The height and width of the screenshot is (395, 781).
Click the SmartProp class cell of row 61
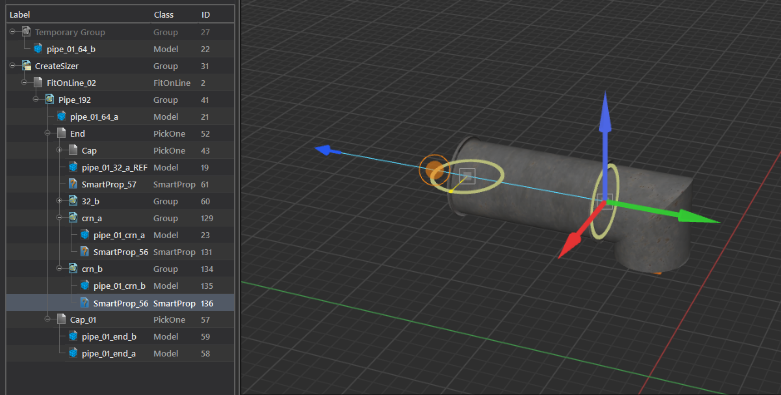[174, 184]
